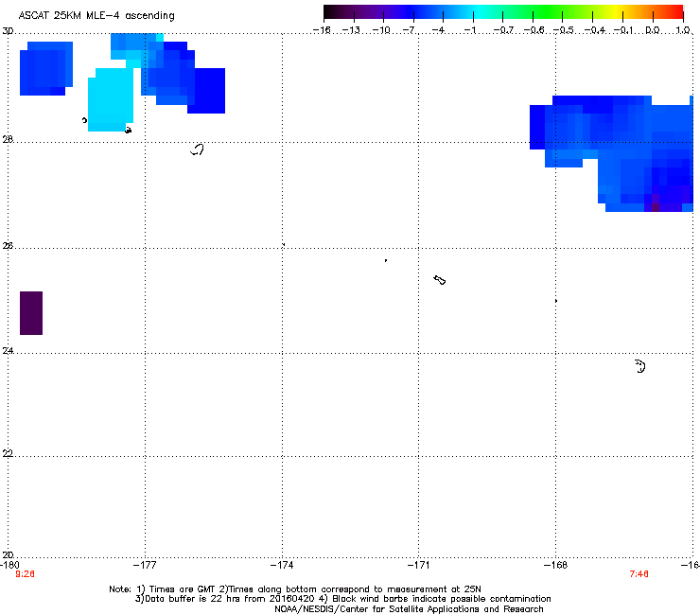The width and height of the screenshot is (700, 615).
Task: Click the -0.7 color scale label
Action: 503,30
